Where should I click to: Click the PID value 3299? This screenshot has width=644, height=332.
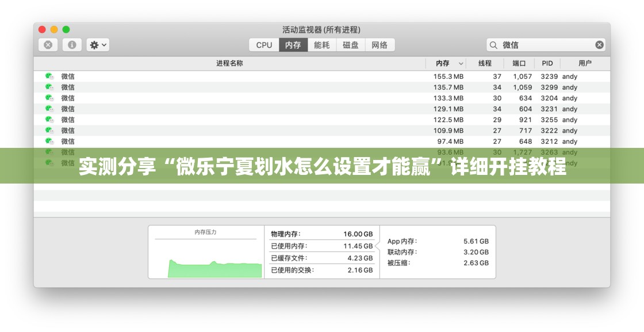pyautogui.click(x=549, y=87)
